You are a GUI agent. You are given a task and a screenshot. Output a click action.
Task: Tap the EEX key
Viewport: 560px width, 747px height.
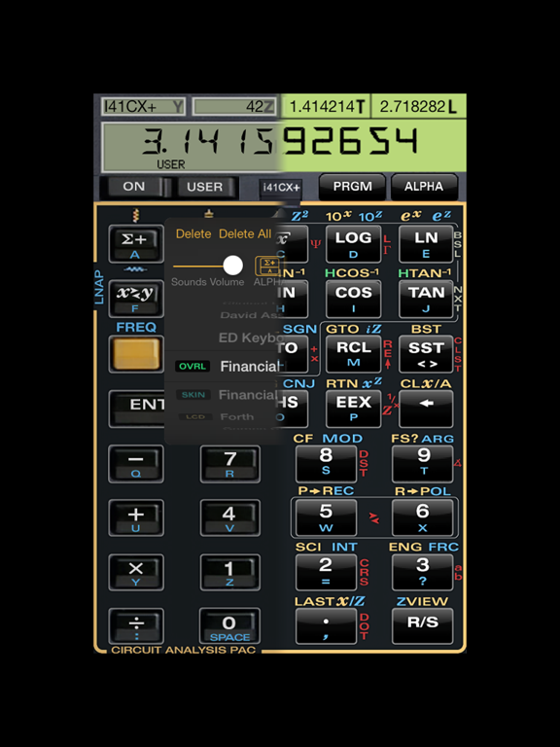point(353,409)
